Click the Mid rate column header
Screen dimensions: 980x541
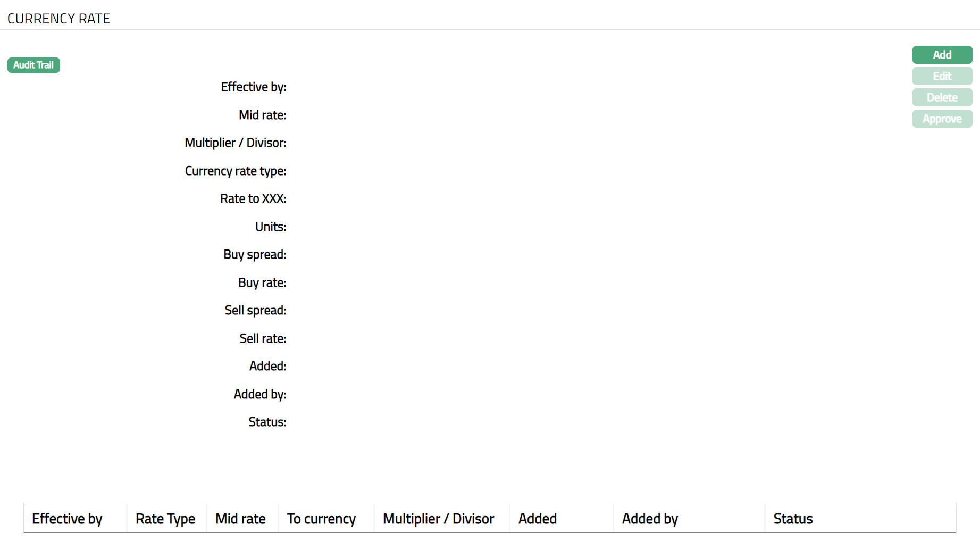pyautogui.click(x=240, y=519)
